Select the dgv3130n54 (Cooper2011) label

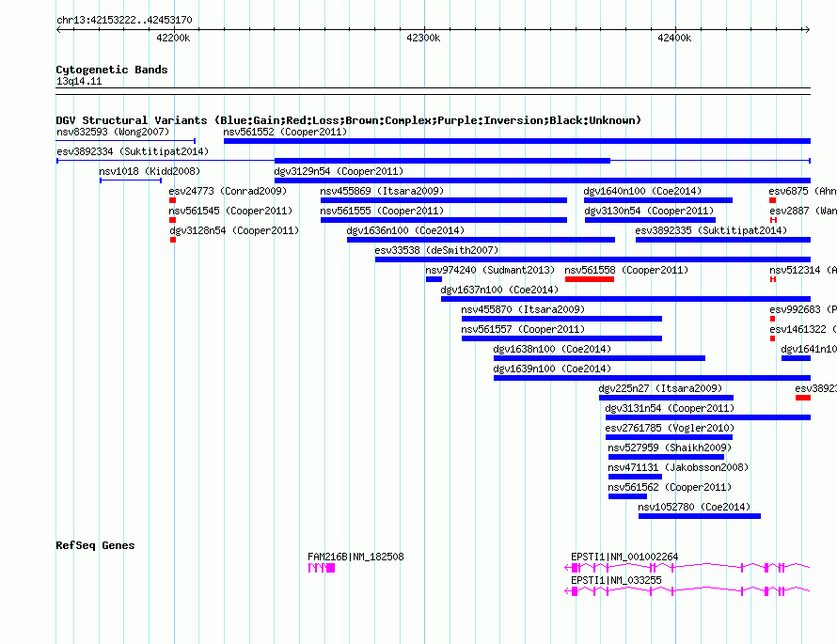click(649, 211)
